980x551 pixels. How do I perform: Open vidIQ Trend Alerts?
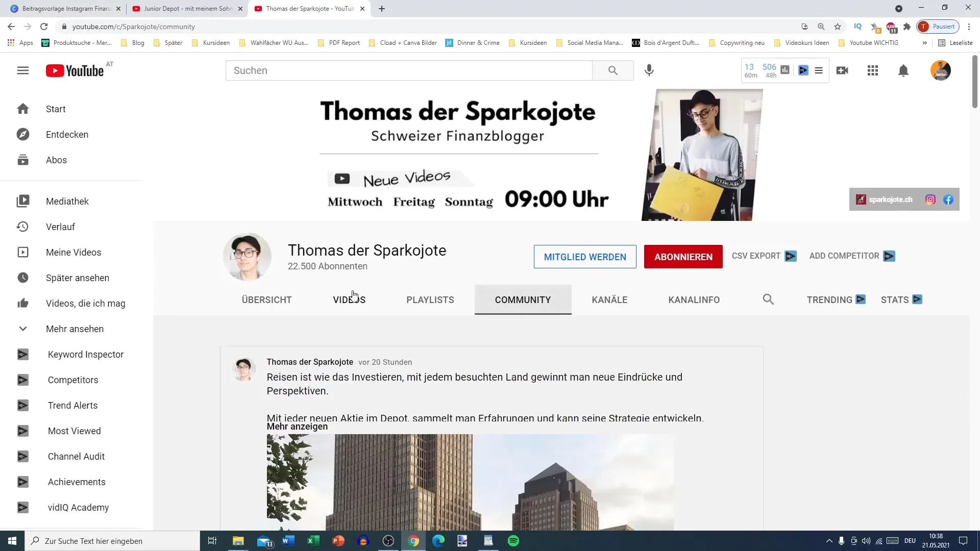tap(71, 405)
